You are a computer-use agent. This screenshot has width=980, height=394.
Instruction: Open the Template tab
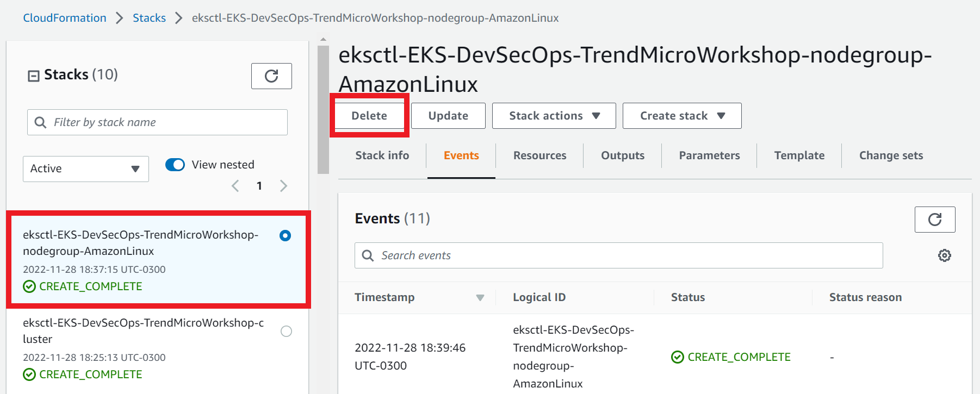[799, 155]
